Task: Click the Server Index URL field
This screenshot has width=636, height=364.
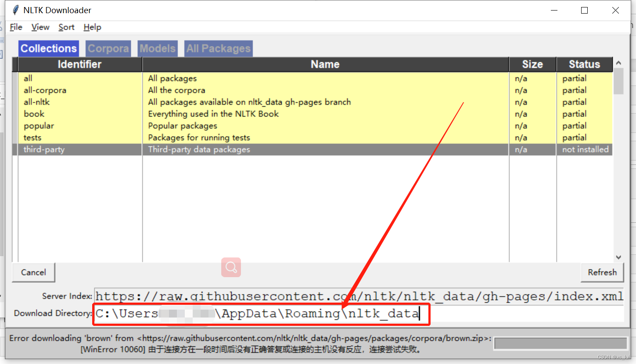Action: click(x=359, y=296)
